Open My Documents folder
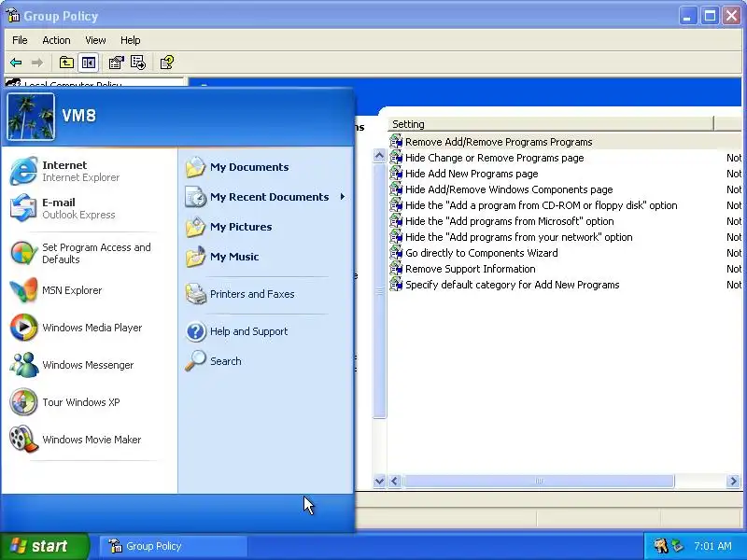Image resolution: width=747 pixels, height=560 pixels. coord(266,167)
